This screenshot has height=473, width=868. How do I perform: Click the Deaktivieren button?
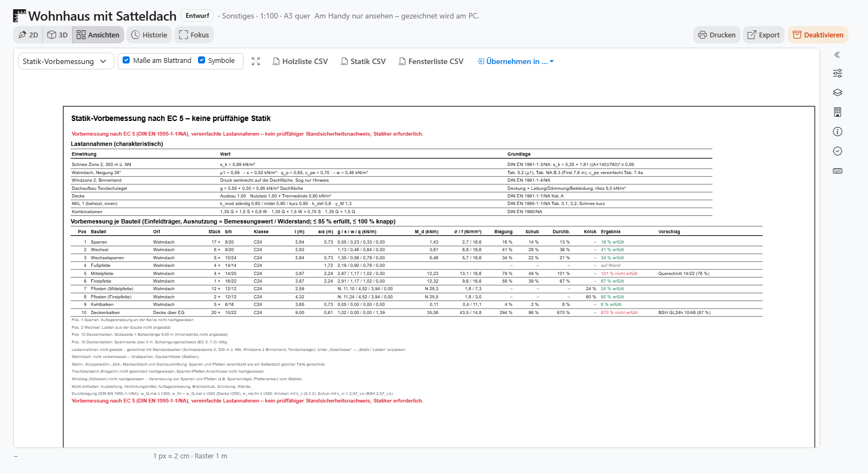[x=818, y=35]
